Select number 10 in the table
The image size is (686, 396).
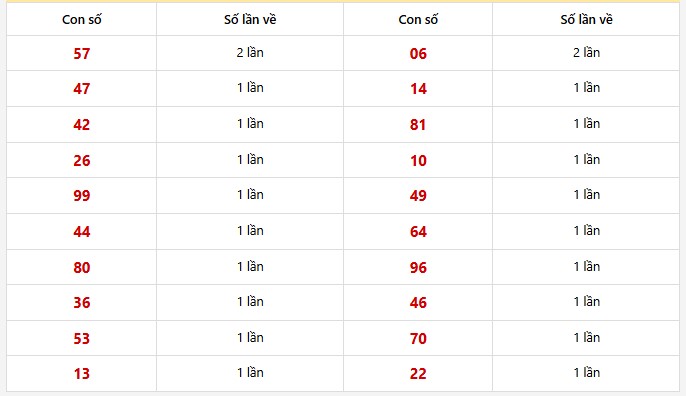(418, 161)
